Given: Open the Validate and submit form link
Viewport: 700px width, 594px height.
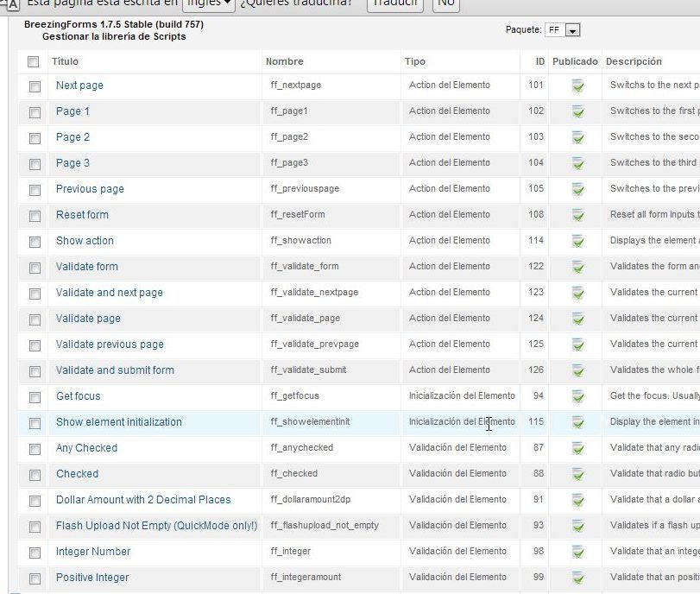Looking at the screenshot, I should click(115, 370).
